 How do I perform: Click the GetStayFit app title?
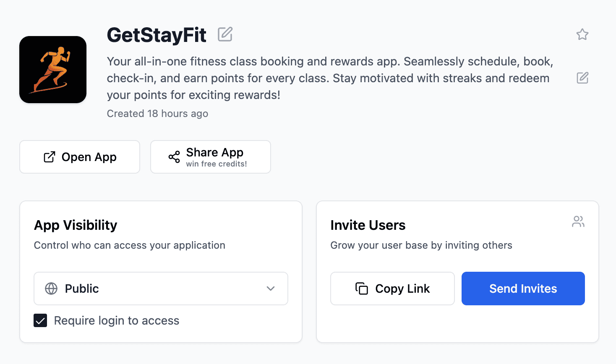(157, 35)
